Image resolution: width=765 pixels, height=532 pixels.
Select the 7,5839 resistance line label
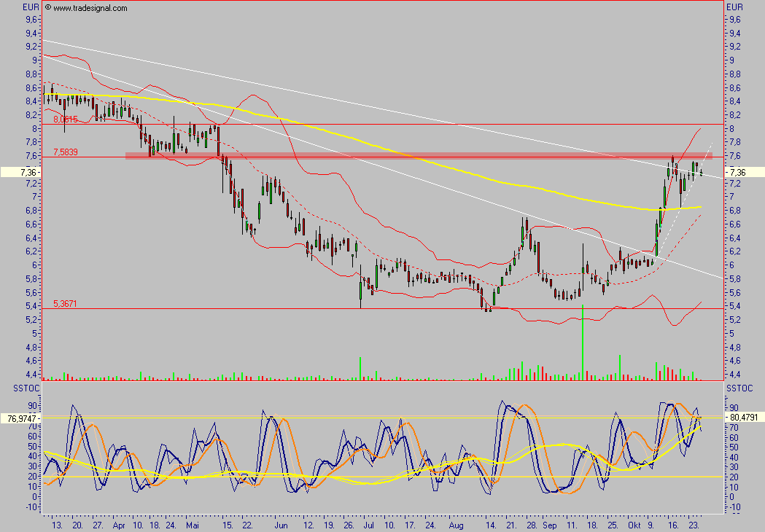tap(66, 152)
